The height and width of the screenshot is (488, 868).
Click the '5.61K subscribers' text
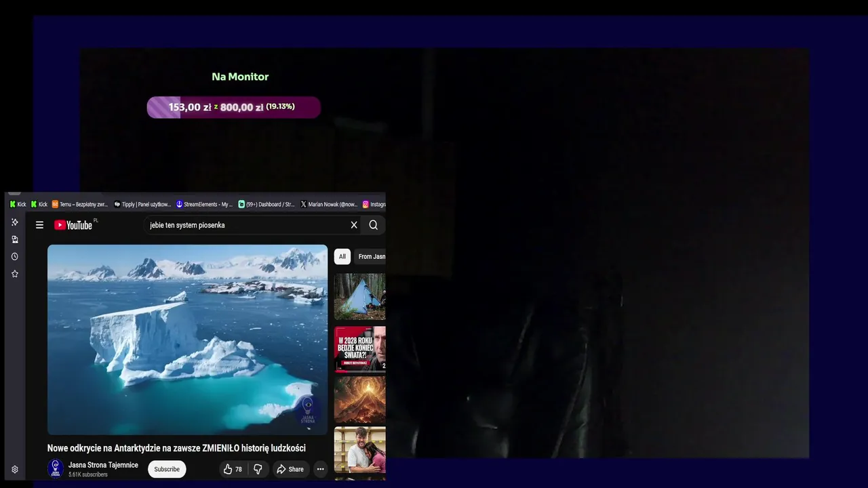click(x=88, y=474)
